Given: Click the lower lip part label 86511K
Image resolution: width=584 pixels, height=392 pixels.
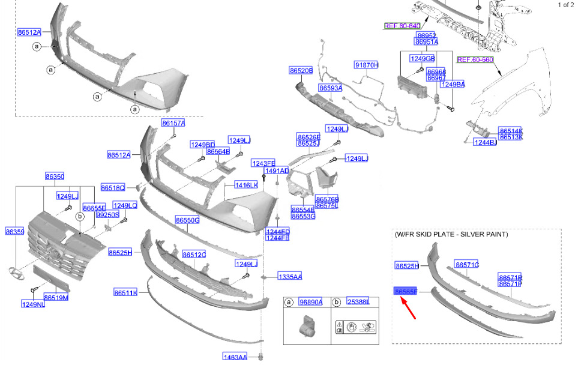Looking at the screenshot, I should coord(126,293).
